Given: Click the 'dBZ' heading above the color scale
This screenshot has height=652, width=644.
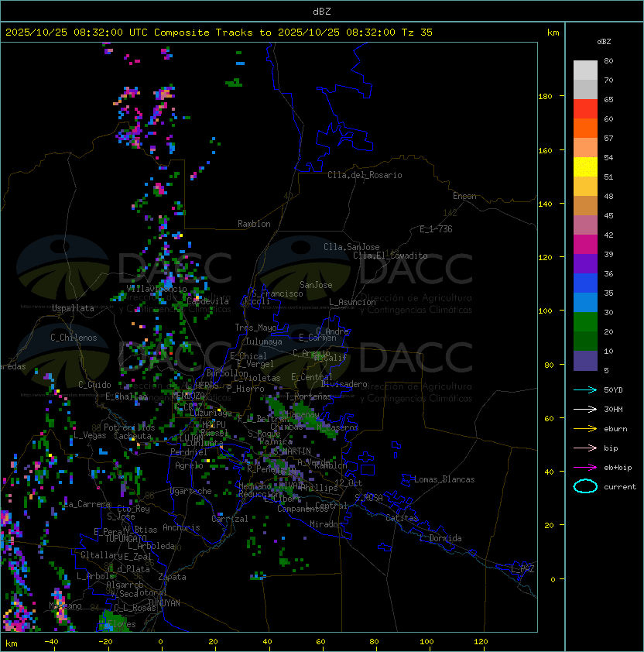Looking at the screenshot, I should point(604,42).
